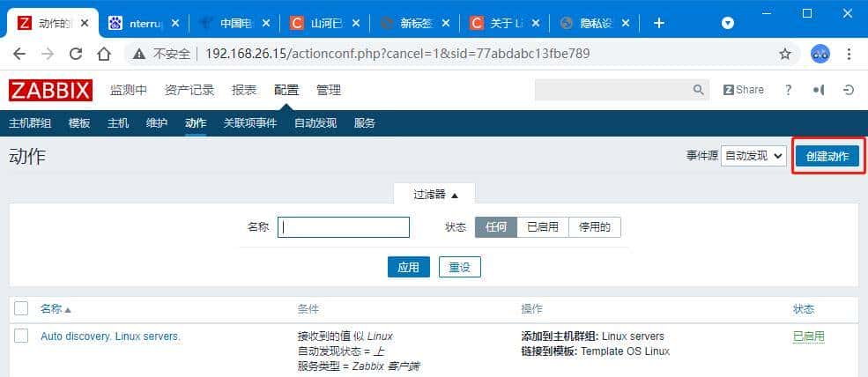Click the browser forward arrow
This screenshot has height=377, width=868.
coord(48,54)
